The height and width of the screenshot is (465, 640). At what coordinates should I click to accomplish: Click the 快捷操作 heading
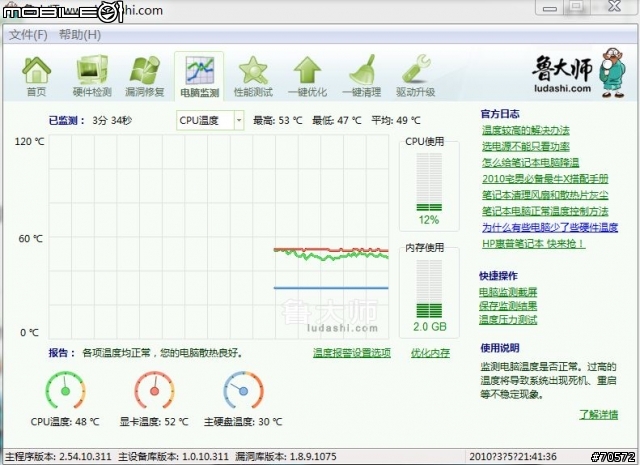[x=498, y=276]
